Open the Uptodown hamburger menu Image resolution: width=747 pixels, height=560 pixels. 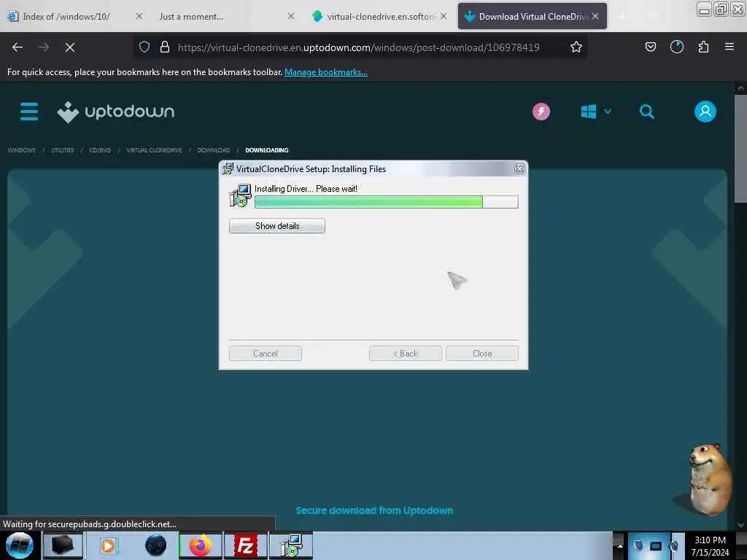click(29, 112)
